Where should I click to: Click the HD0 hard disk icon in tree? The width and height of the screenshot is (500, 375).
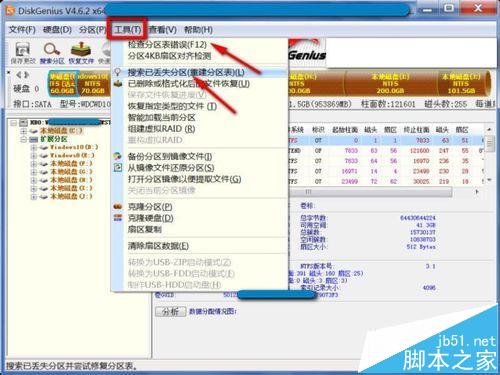[23, 123]
